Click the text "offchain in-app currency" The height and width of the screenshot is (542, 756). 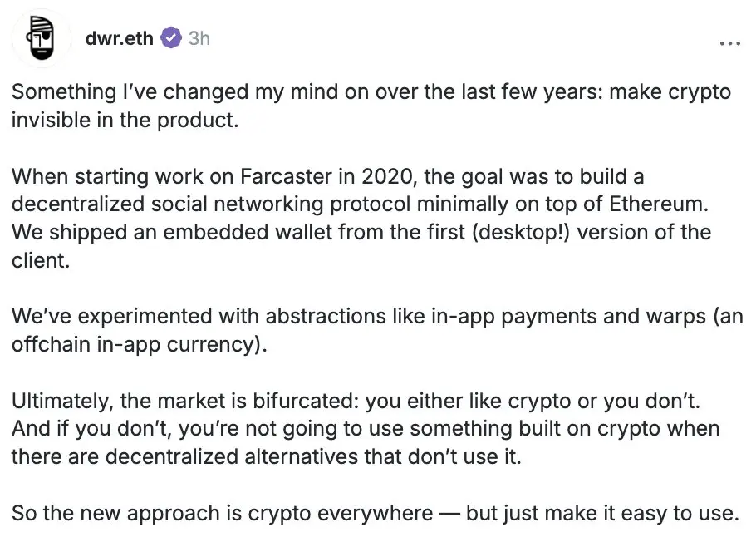[x=135, y=345]
